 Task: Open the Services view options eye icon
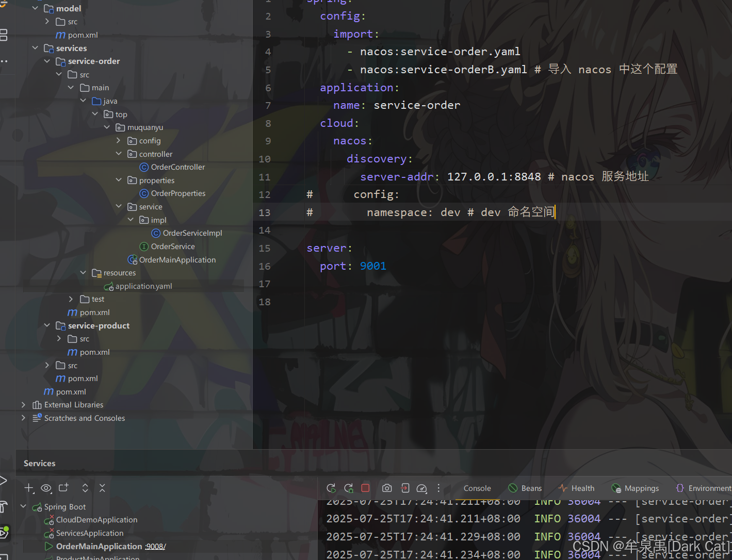click(46, 488)
